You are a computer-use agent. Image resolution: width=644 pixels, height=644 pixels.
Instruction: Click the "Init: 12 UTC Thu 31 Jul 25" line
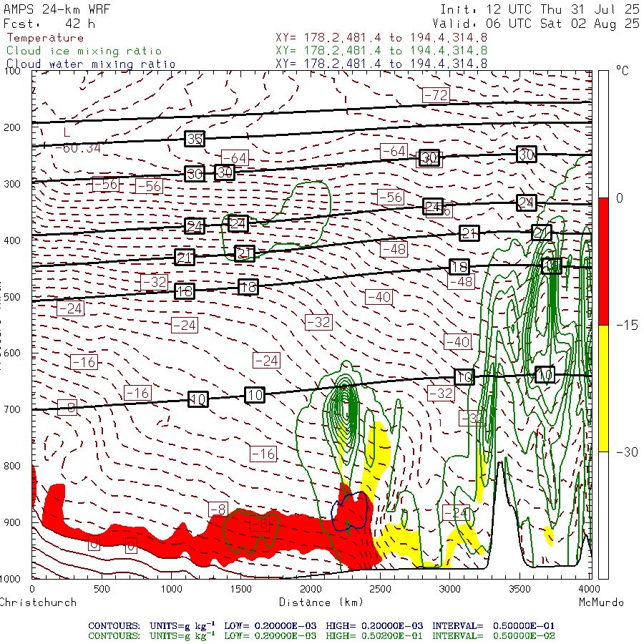540,9
